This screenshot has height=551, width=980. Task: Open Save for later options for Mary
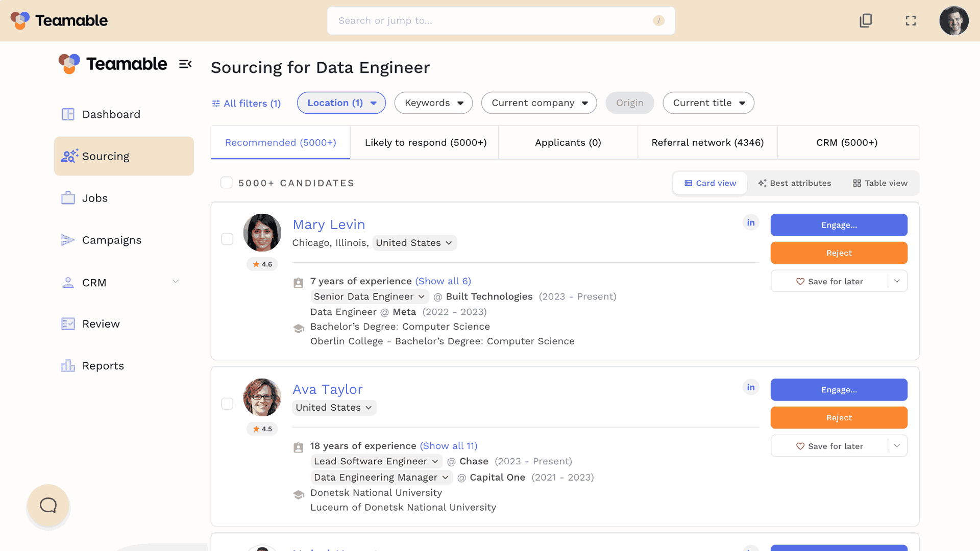coord(897,281)
